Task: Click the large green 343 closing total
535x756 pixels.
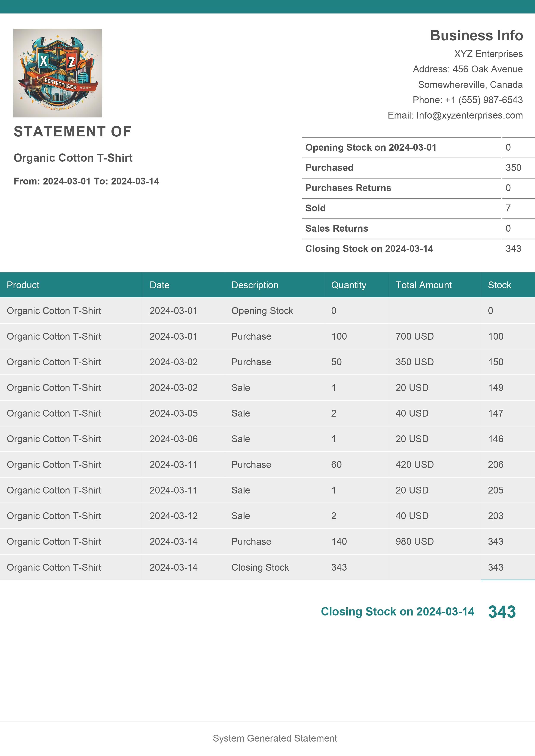Action: click(501, 612)
